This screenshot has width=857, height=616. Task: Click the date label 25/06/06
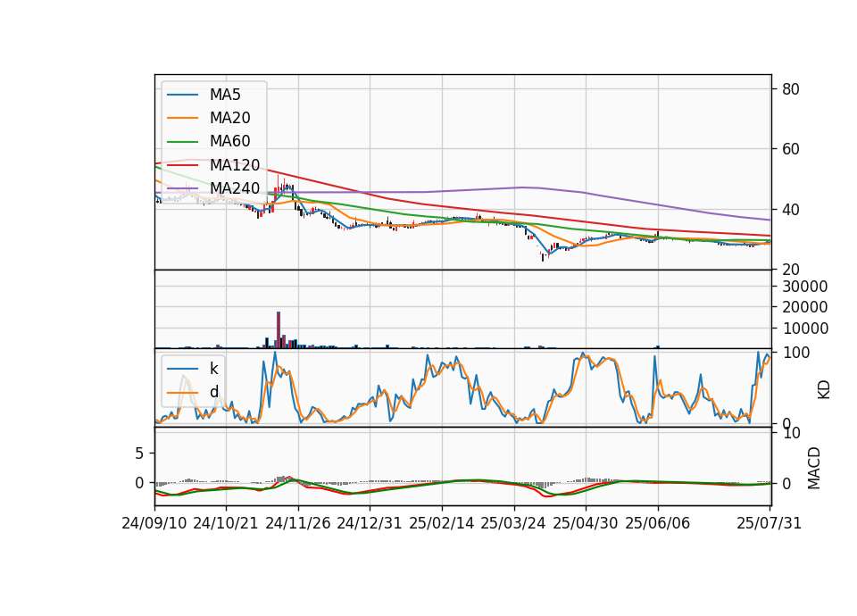(x=658, y=523)
